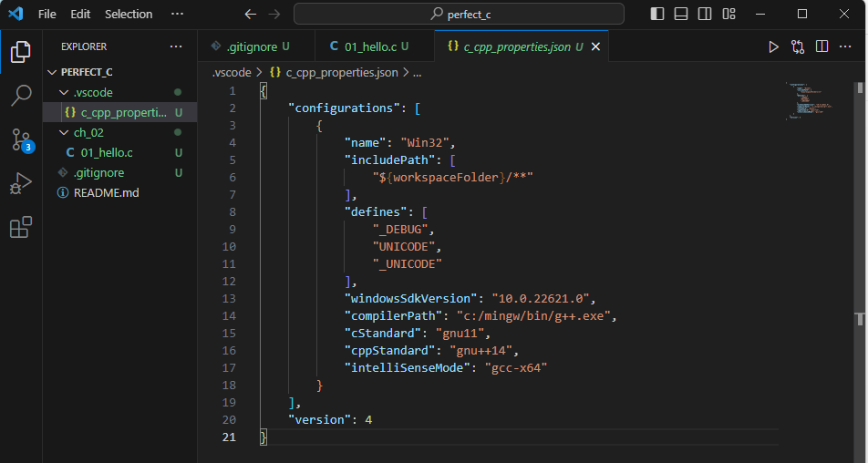Switch to the 01_hello.c editor tab
Image resolution: width=868 pixels, height=463 pixels.
click(x=375, y=47)
